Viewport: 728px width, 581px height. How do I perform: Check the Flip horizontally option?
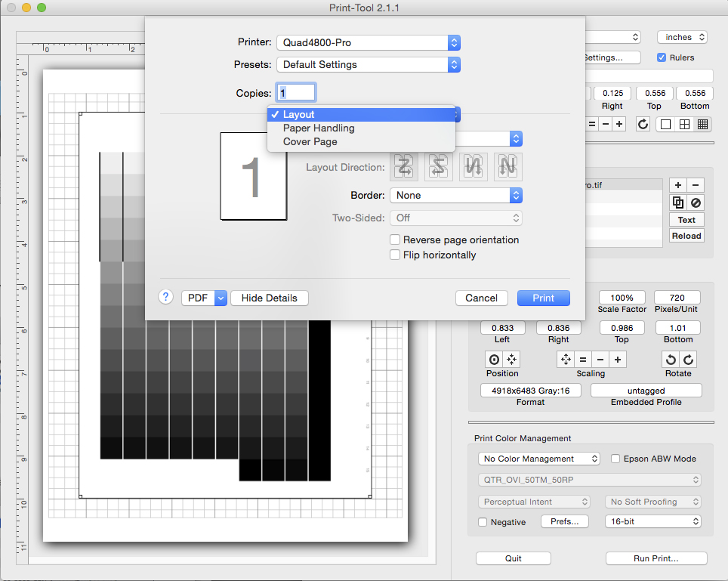[x=395, y=255]
